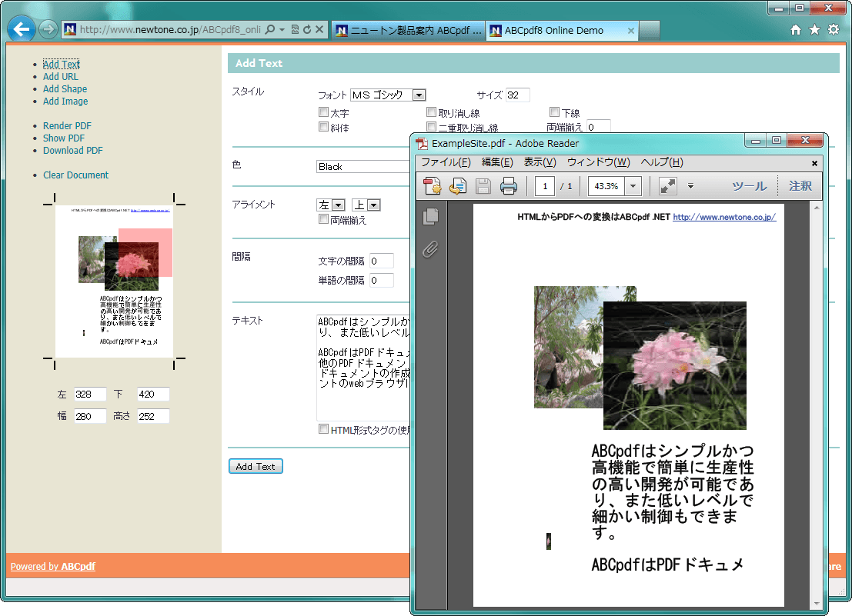Click the 単語の間隔 word spacing field
The image size is (852, 616).
pyautogui.click(x=382, y=281)
